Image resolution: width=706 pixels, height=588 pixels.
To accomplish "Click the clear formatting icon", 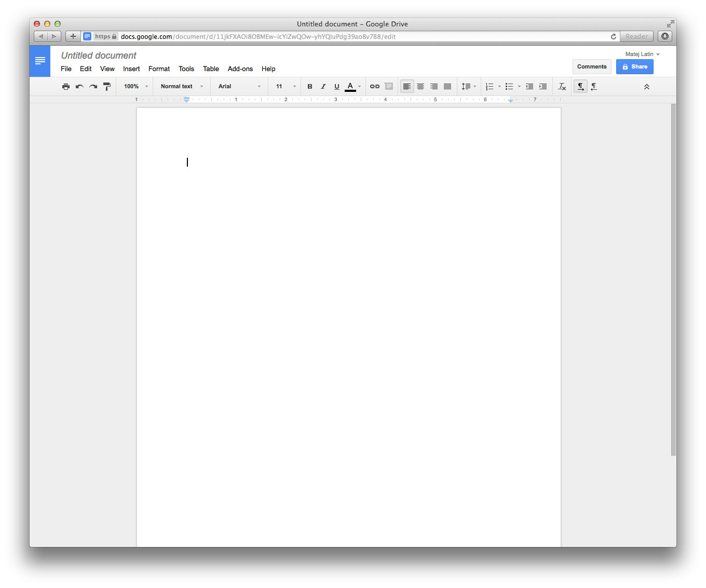I will 562,87.
